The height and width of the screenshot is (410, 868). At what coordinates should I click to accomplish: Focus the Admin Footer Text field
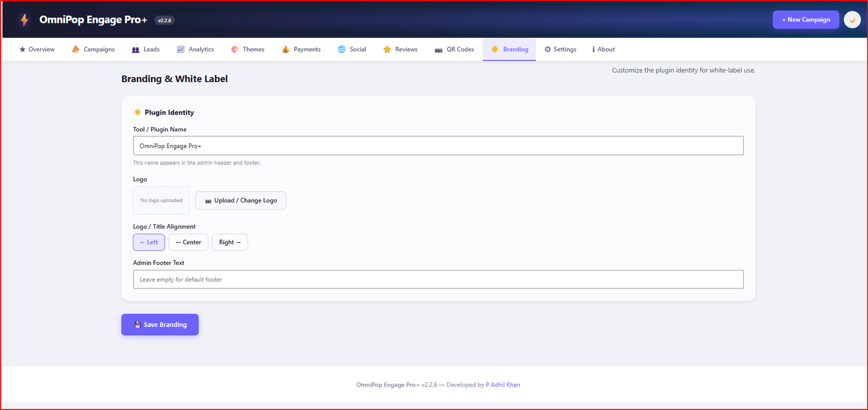coord(438,279)
